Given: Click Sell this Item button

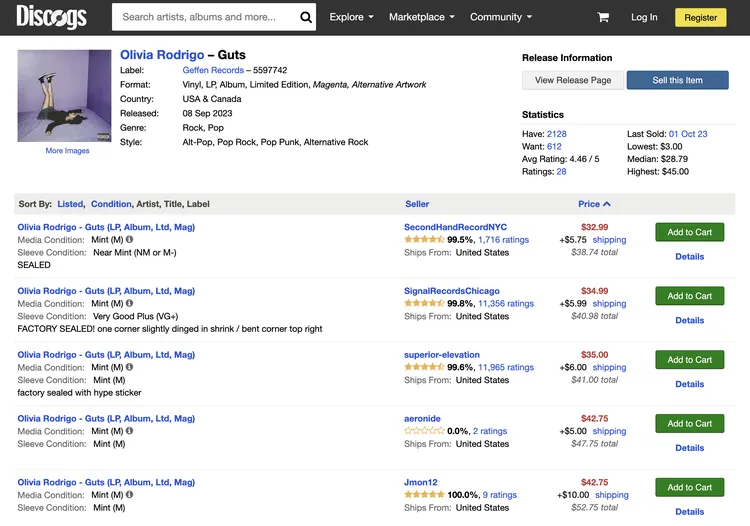Looking at the screenshot, I should click(x=677, y=80).
